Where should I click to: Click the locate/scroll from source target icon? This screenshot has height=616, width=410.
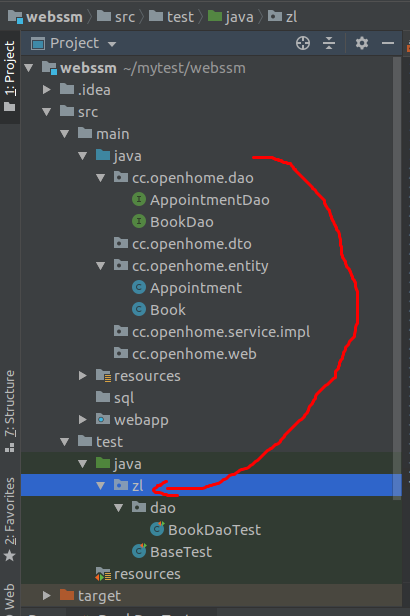[303, 43]
